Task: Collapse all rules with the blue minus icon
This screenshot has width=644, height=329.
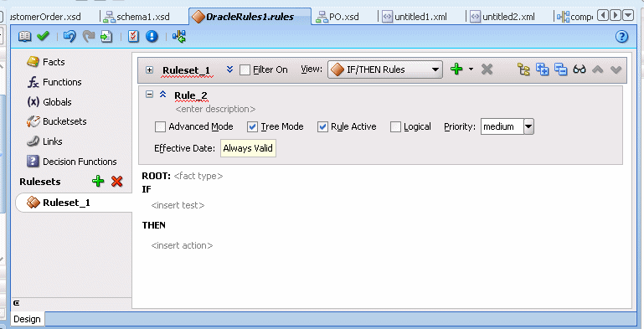Action: tap(560, 69)
